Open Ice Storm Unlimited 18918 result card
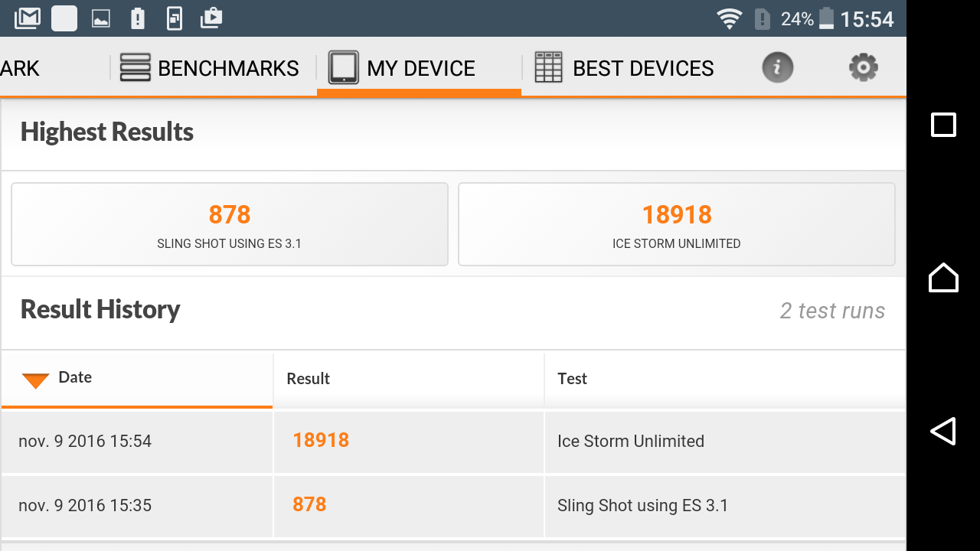Viewport: 980px width, 551px height. (x=677, y=224)
